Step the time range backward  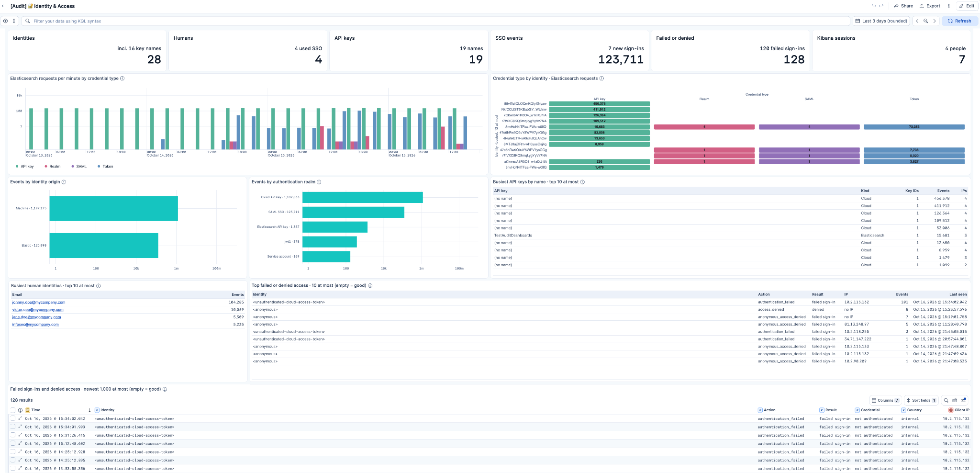(917, 21)
